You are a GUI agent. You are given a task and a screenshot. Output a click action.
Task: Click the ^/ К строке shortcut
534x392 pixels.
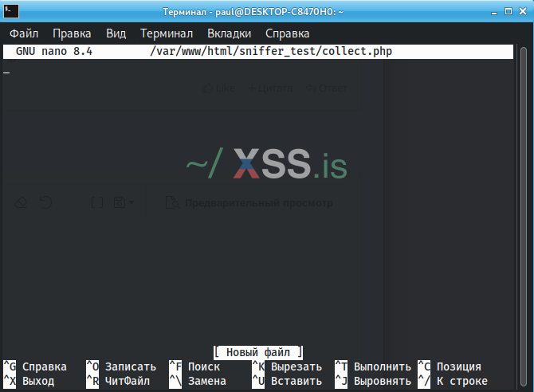point(453,381)
